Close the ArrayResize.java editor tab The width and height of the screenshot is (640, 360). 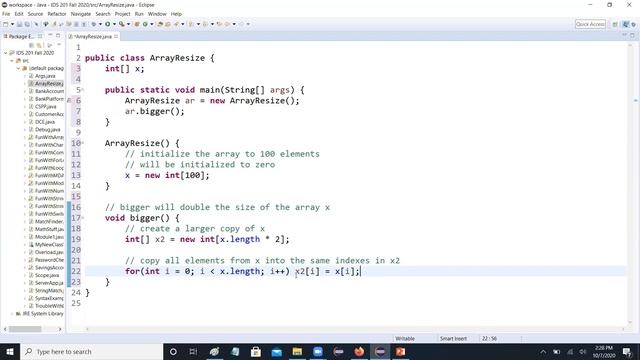point(116,36)
